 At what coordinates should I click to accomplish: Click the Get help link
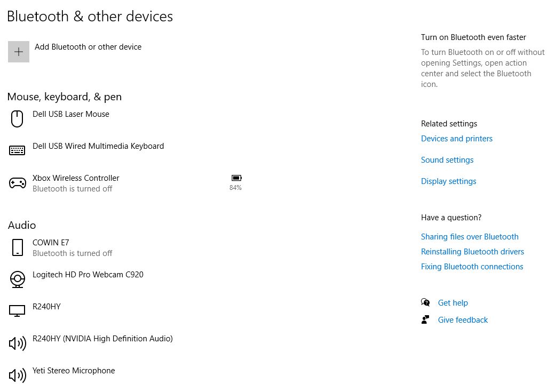point(453,303)
